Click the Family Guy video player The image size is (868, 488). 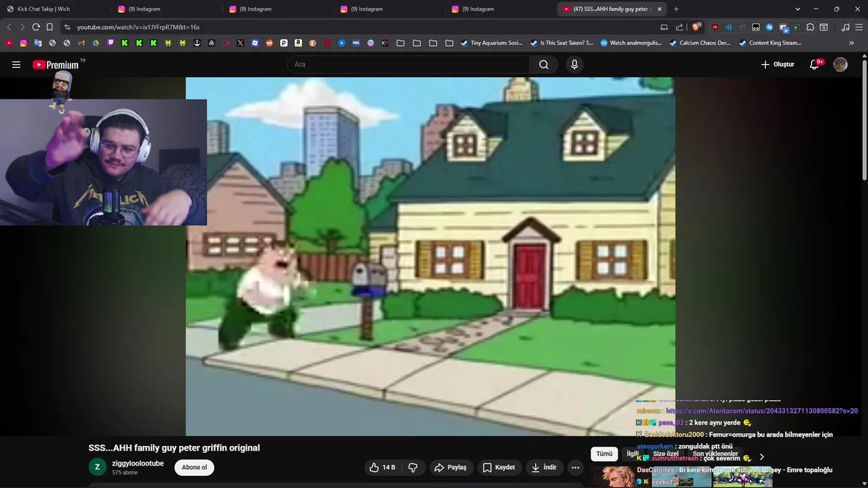(x=430, y=256)
